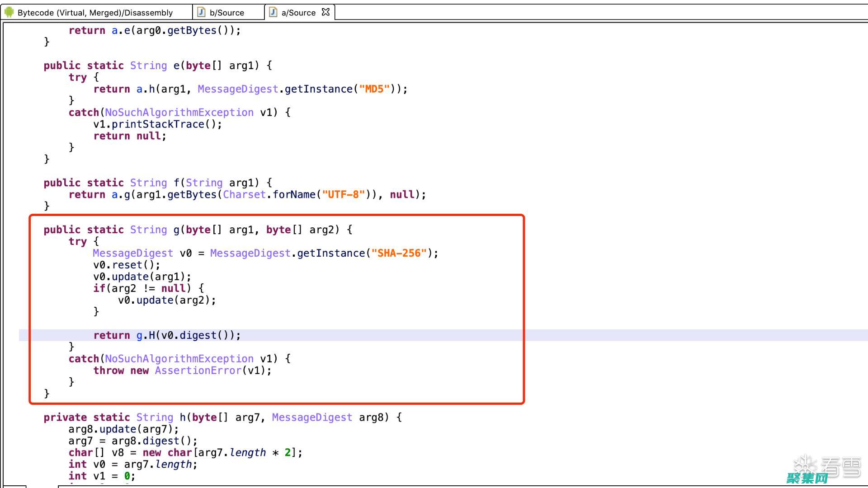Click the g.H call on the highlighted line
Image resolution: width=868 pixels, height=488 pixels.
(145, 335)
